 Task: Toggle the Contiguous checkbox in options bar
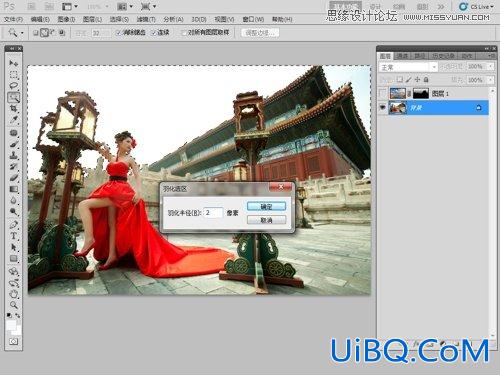click(x=154, y=33)
